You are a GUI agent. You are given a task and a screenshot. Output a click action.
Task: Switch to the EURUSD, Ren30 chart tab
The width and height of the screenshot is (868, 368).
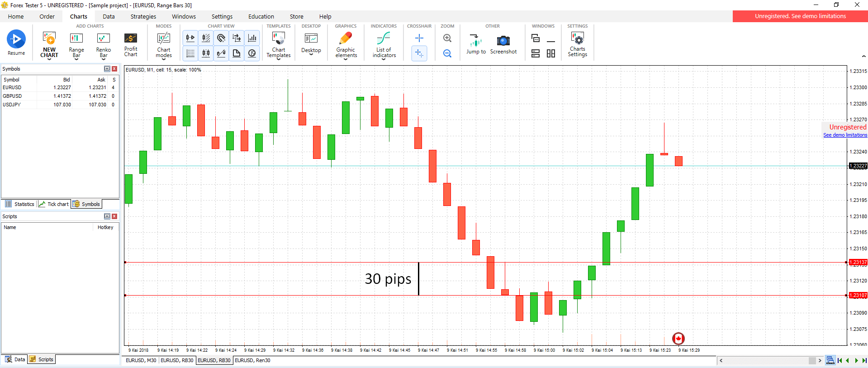(x=252, y=360)
